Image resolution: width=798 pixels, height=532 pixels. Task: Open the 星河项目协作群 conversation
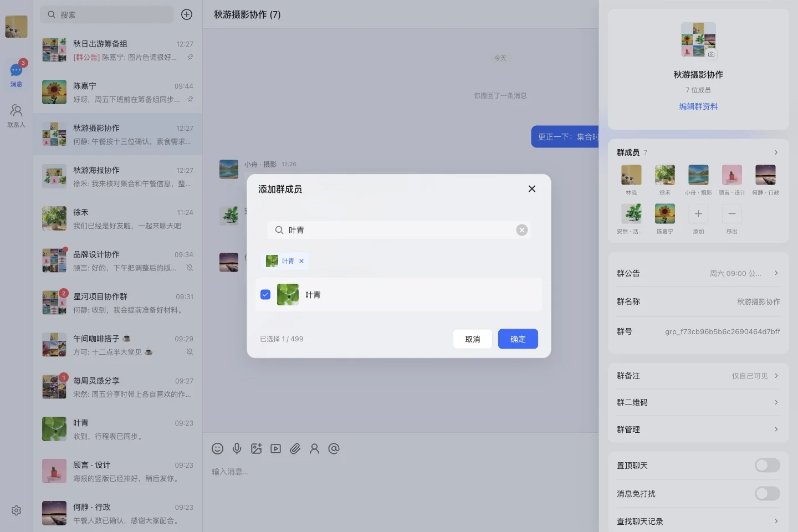click(x=117, y=303)
